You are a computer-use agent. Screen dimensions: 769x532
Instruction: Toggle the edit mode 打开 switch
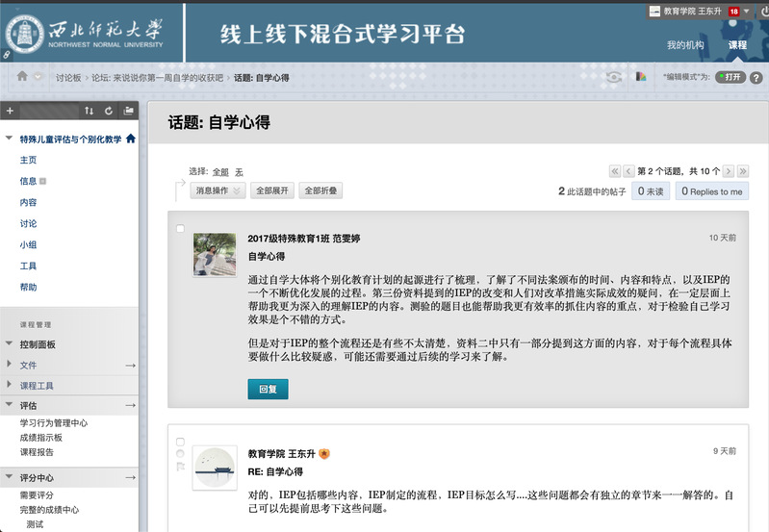[x=729, y=77]
